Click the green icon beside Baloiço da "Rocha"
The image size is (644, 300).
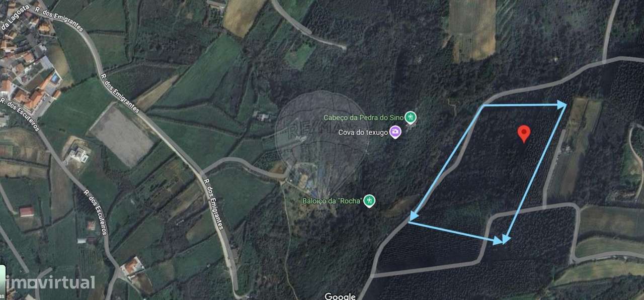click(370, 201)
